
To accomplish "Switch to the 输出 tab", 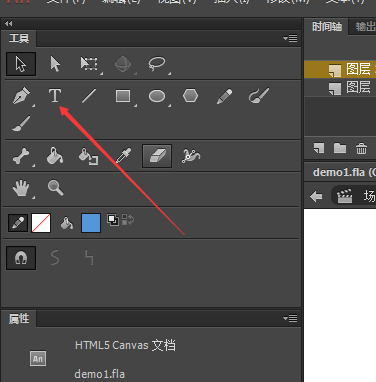I will 365,26.
